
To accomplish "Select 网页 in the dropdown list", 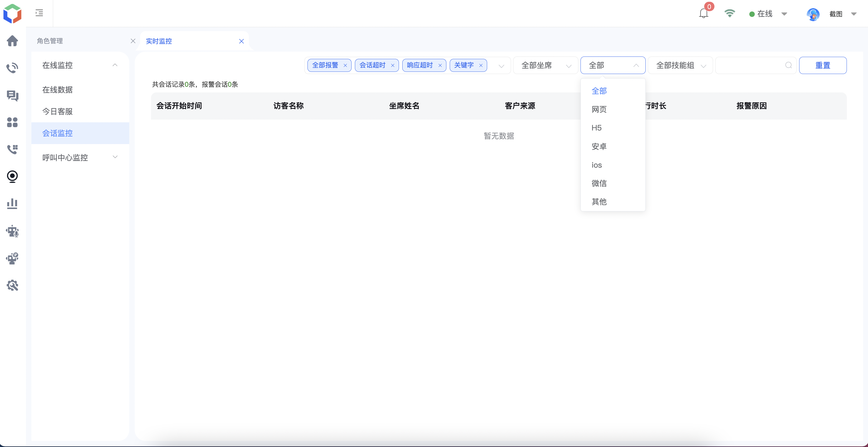I will [x=613, y=109].
